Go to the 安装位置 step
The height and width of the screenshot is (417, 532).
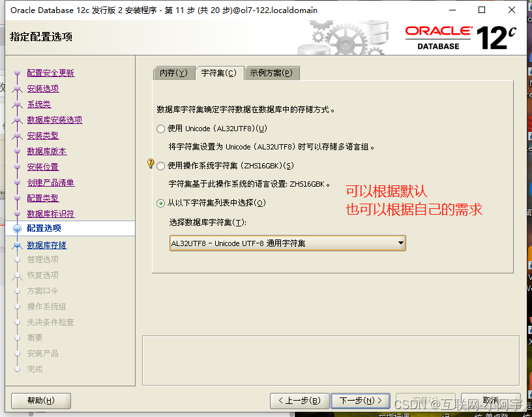(43, 166)
